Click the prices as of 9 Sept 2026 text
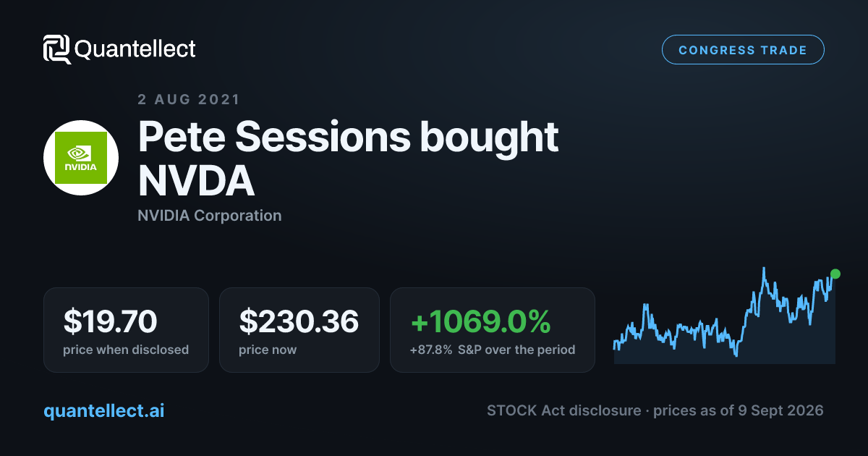 (739, 410)
